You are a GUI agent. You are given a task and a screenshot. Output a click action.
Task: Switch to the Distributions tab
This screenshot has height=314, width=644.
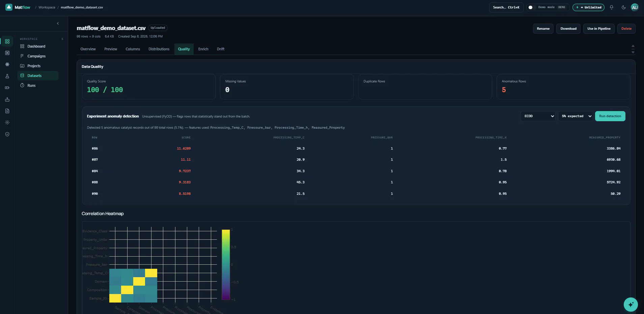click(159, 49)
